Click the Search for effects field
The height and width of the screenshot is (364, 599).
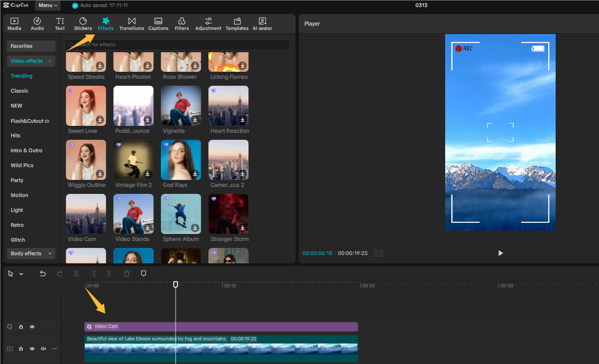pyautogui.click(x=177, y=45)
